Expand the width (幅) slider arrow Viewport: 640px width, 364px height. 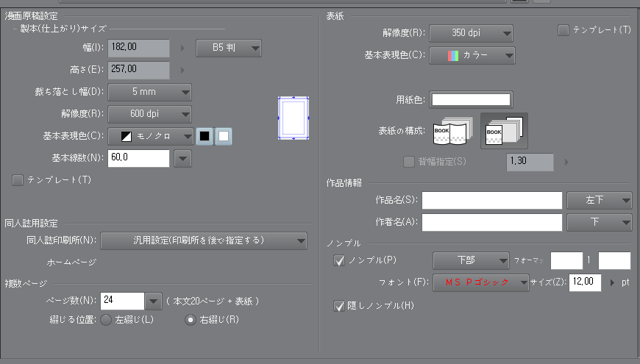click(x=182, y=48)
